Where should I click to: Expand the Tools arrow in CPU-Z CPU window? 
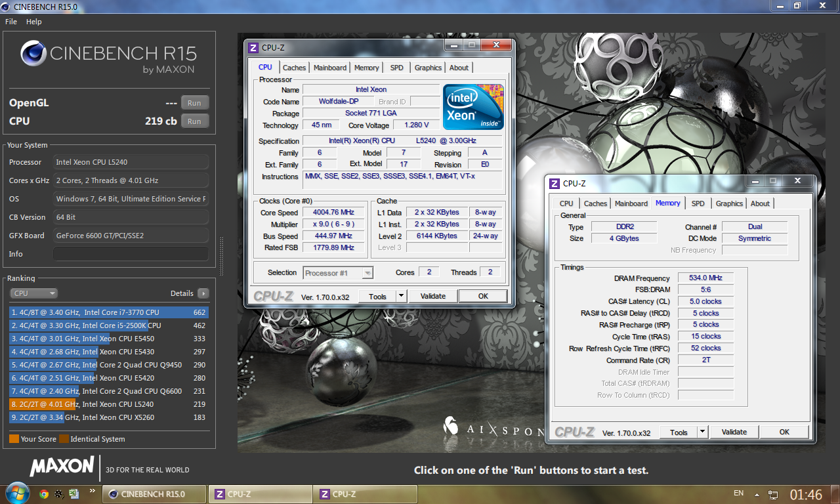402,296
